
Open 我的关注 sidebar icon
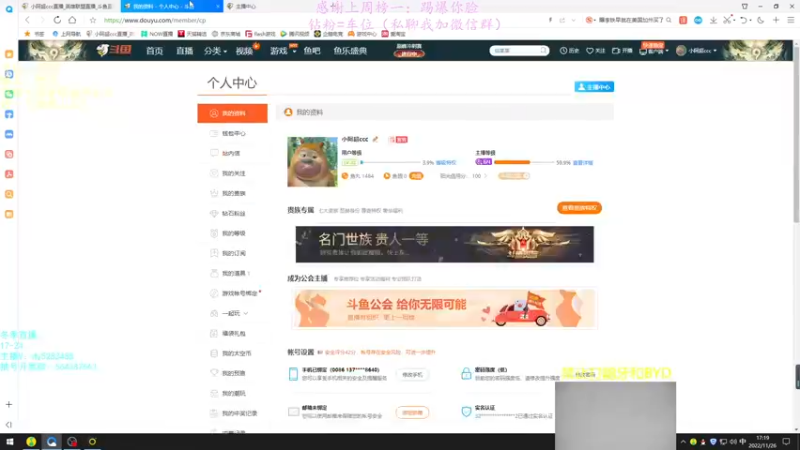tap(214, 173)
